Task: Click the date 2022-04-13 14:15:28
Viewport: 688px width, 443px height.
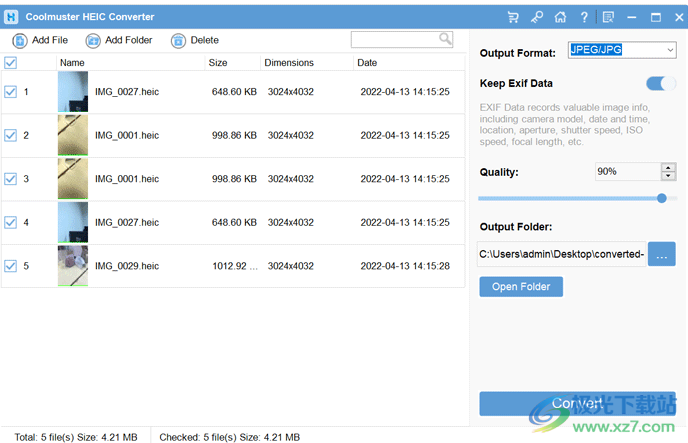Action: click(x=405, y=266)
